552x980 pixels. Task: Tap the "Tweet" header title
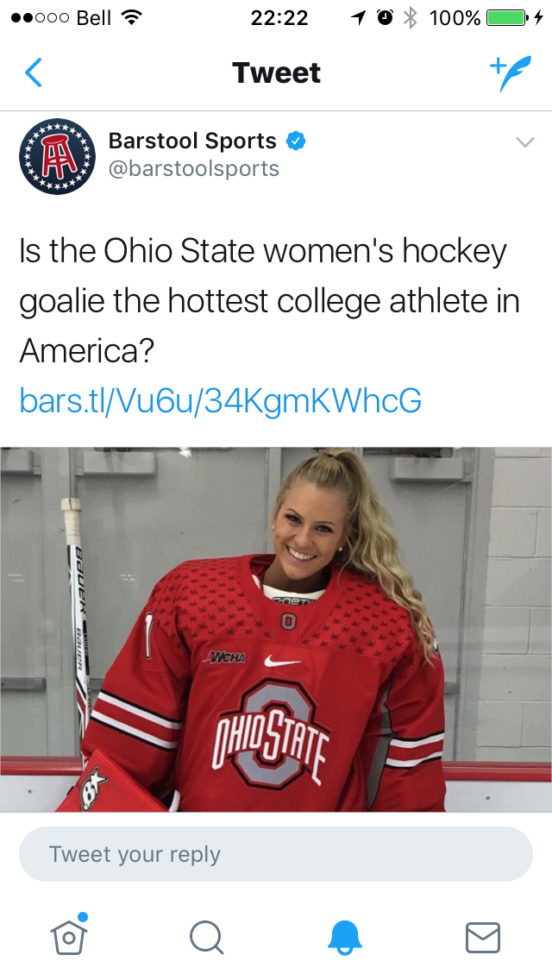[x=276, y=73]
